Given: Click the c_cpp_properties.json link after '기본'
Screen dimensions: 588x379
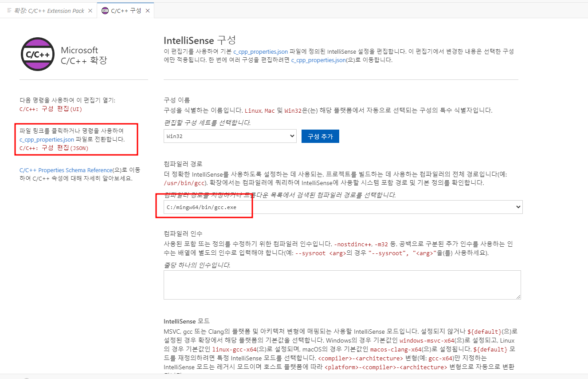Looking at the screenshot, I should click(261, 51).
